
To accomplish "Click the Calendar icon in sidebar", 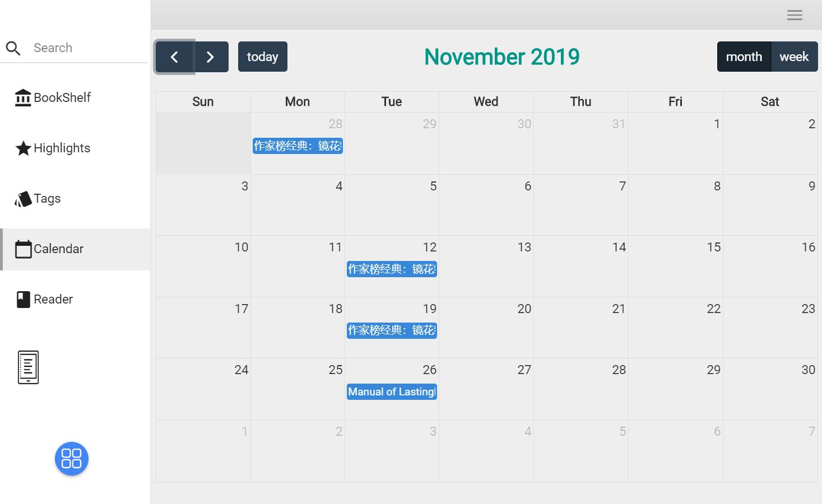I will click(23, 249).
